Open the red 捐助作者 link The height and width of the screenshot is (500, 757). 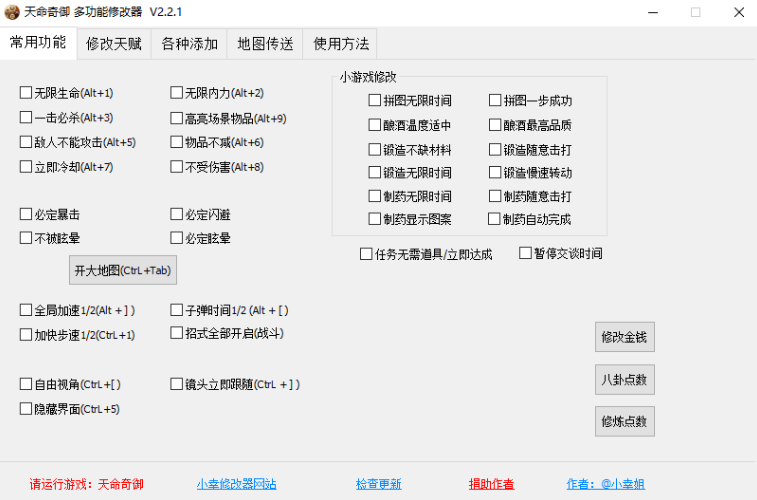(x=491, y=484)
